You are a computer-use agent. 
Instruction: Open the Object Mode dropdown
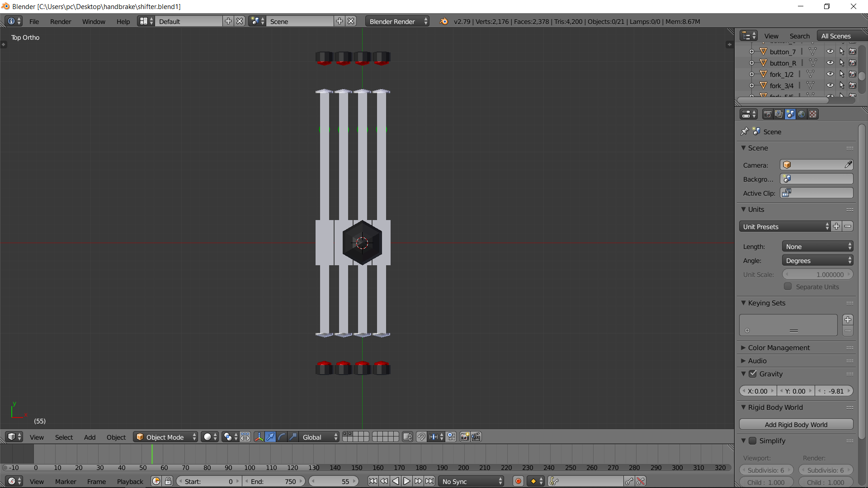[165, 437]
